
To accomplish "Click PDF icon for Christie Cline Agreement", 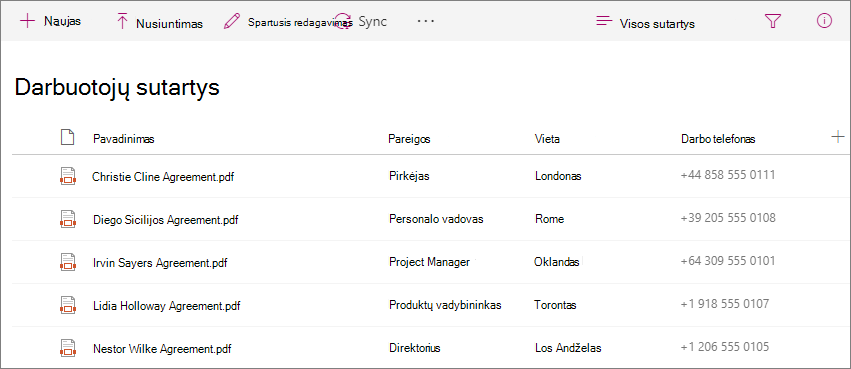I will click(x=67, y=176).
